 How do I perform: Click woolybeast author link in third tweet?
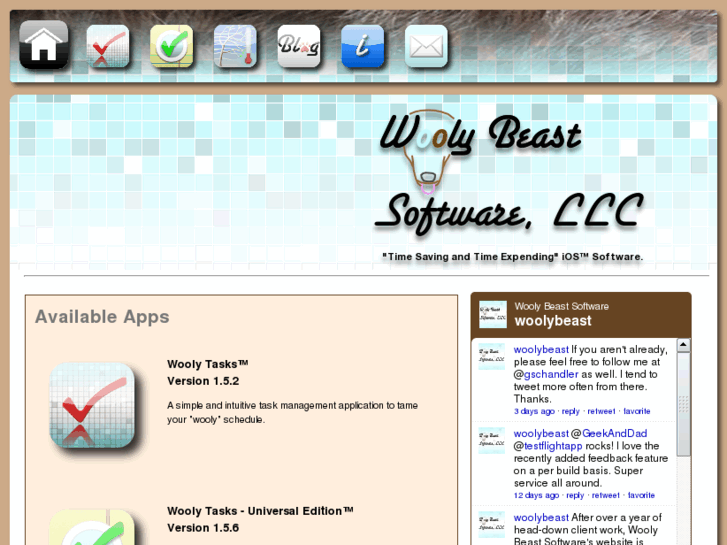click(541, 517)
